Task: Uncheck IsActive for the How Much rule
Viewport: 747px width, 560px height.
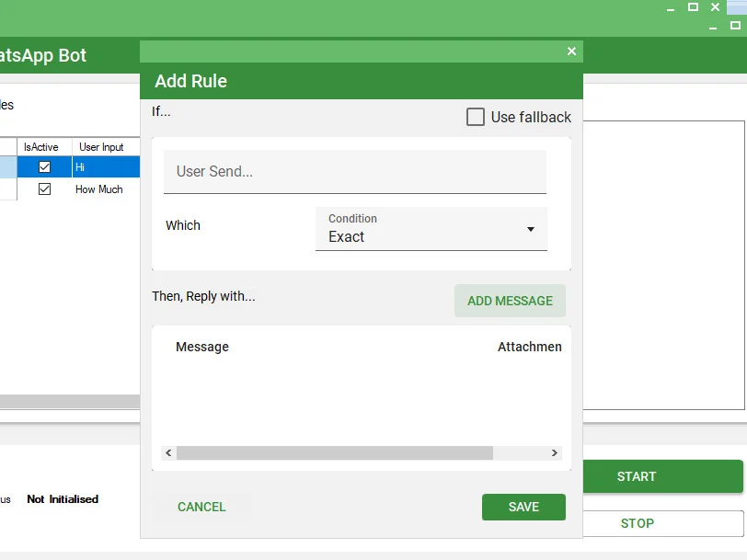Action: pos(43,189)
